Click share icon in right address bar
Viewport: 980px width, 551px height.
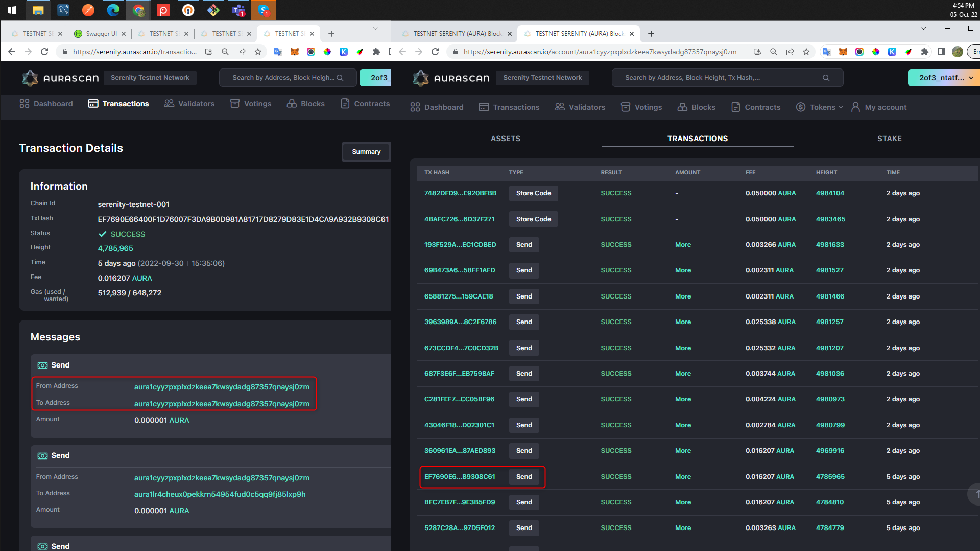coord(790,52)
